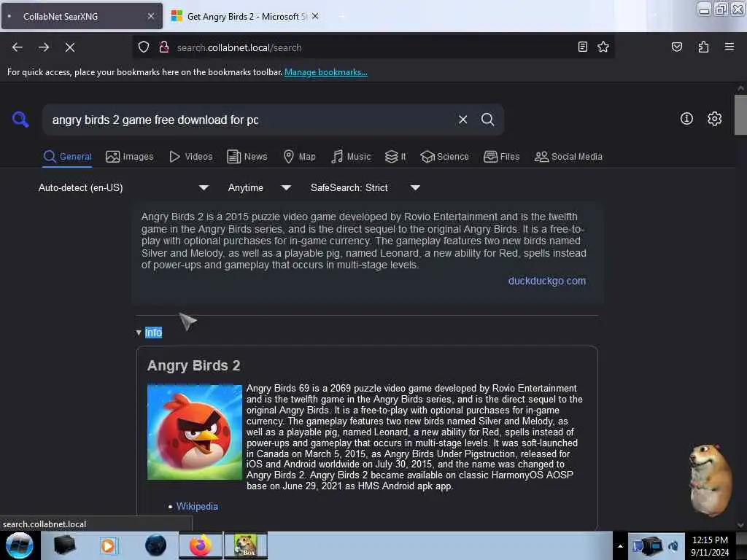Select the Science search category
Viewport: 747px width, 560px height.
pos(444,157)
